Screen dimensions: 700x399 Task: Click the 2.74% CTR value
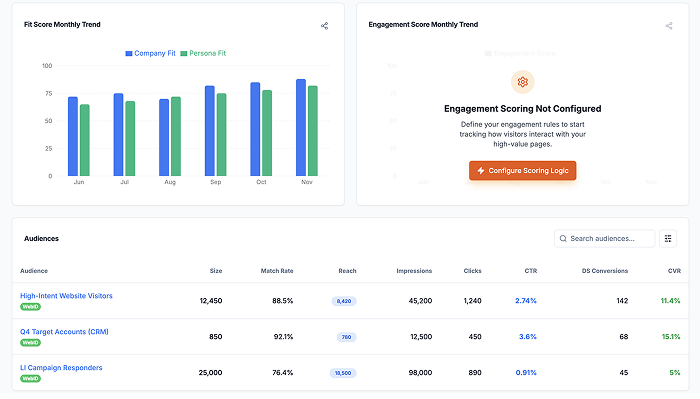(526, 301)
